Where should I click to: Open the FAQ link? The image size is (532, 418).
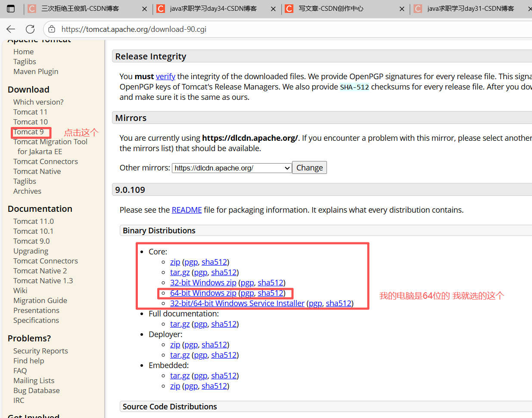pos(20,371)
